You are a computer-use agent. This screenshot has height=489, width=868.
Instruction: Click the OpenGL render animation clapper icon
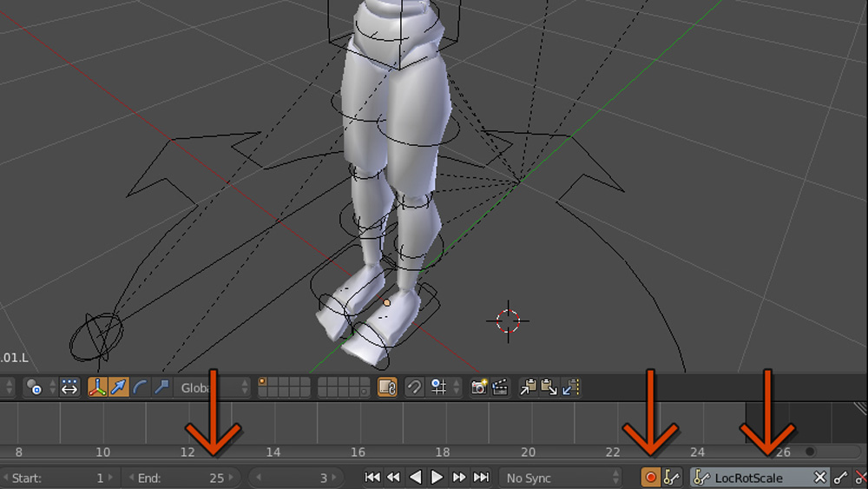click(x=500, y=387)
